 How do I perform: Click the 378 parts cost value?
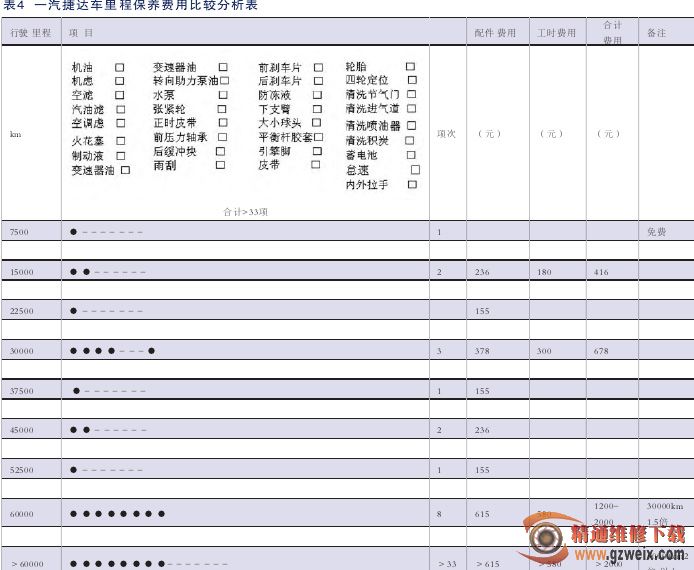pos(482,351)
